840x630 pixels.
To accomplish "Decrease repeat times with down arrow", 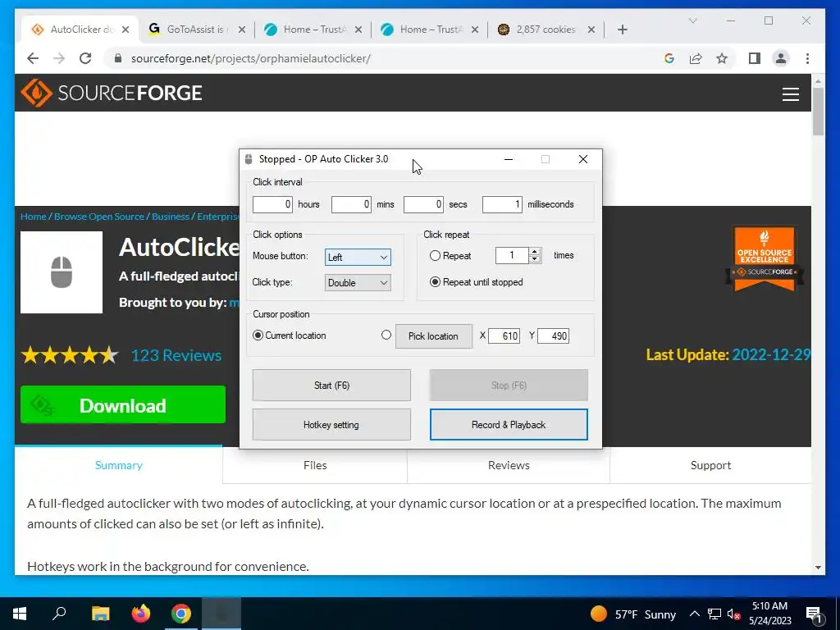I will click(x=534, y=259).
